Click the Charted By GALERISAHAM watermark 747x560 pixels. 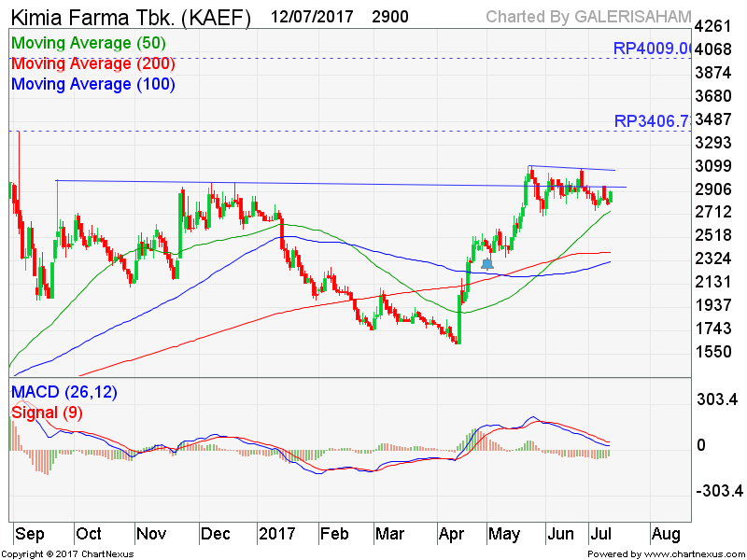tap(588, 18)
